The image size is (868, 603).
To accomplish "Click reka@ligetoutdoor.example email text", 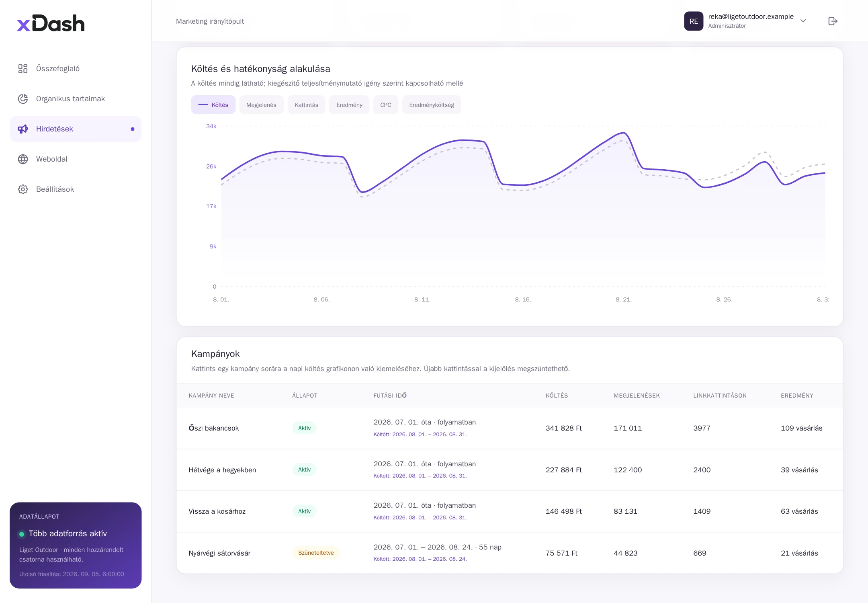I will [751, 16].
